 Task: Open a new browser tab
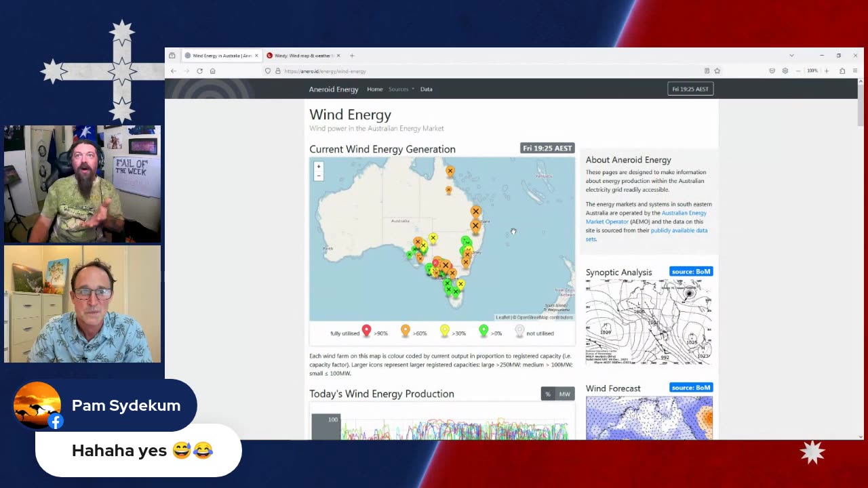[x=352, y=56]
